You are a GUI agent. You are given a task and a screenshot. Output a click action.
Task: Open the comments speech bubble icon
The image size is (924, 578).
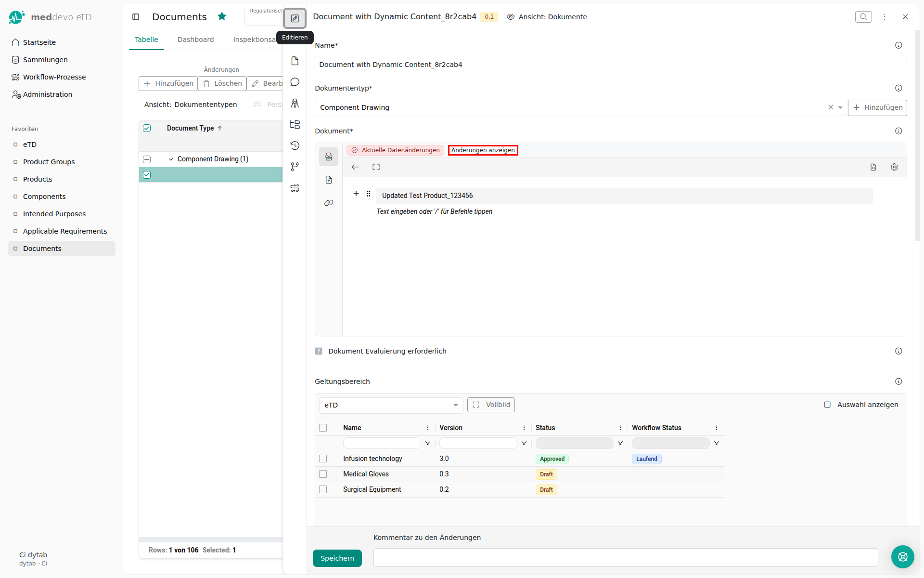tap(295, 82)
